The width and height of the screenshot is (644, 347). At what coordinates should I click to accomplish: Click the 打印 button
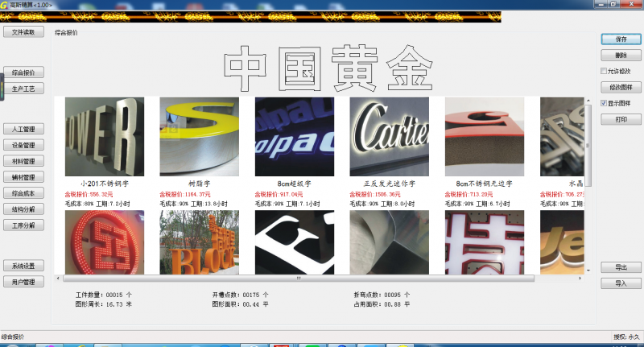[x=621, y=119]
